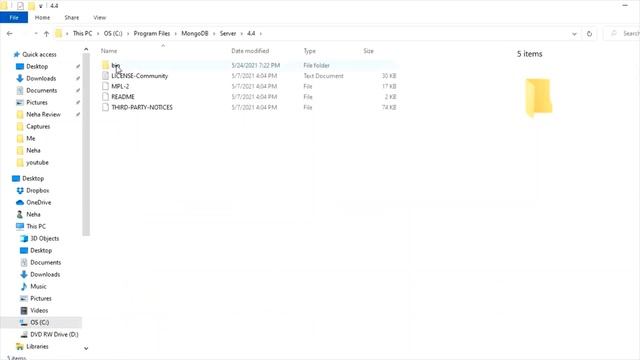Open Pictures under This PC
The image size is (640, 360).
coord(41,299)
